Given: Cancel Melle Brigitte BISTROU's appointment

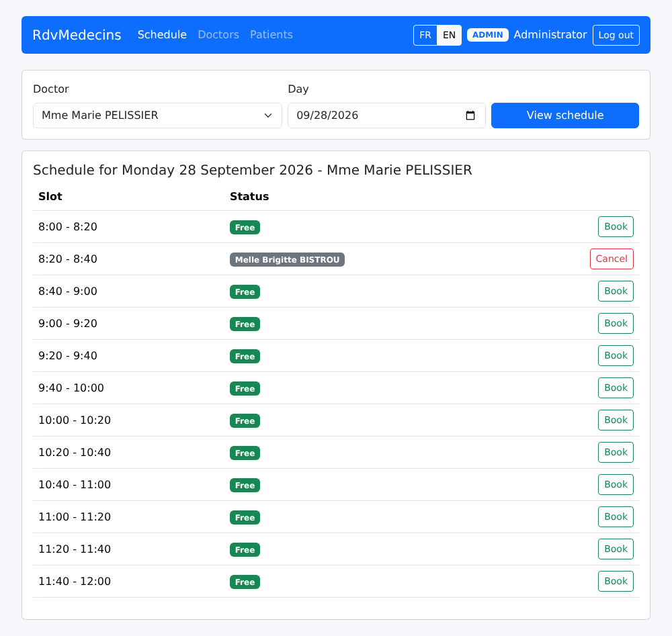Looking at the screenshot, I should 612,259.
